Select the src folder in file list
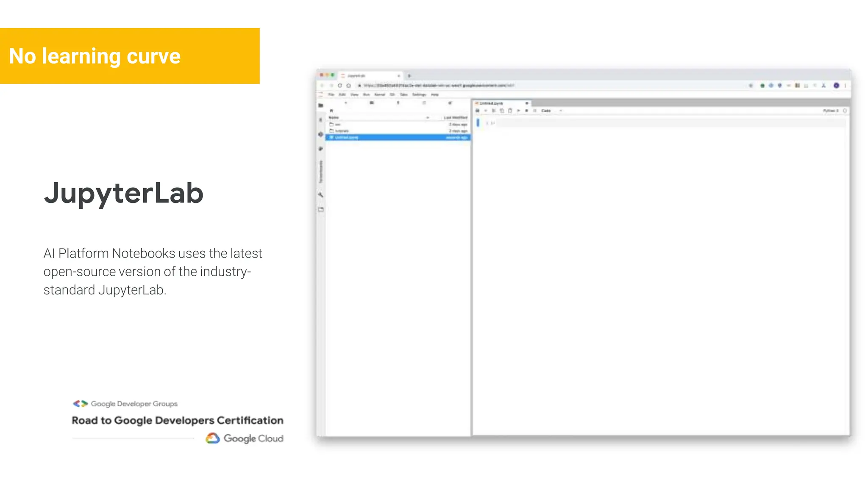Viewport: 868px width, 488px height. [x=398, y=125]
